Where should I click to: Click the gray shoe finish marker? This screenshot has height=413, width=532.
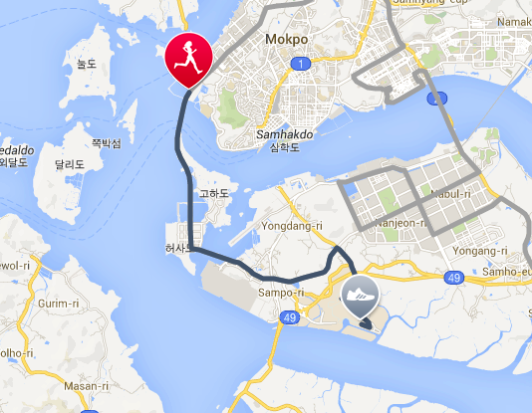[x=360, y=297]
